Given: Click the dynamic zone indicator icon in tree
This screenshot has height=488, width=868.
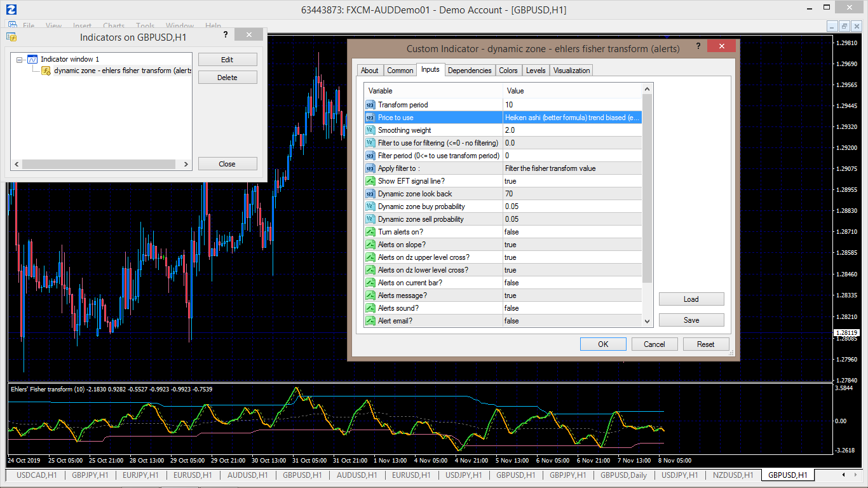Looking at the screenshot, I should coord(46,71).
